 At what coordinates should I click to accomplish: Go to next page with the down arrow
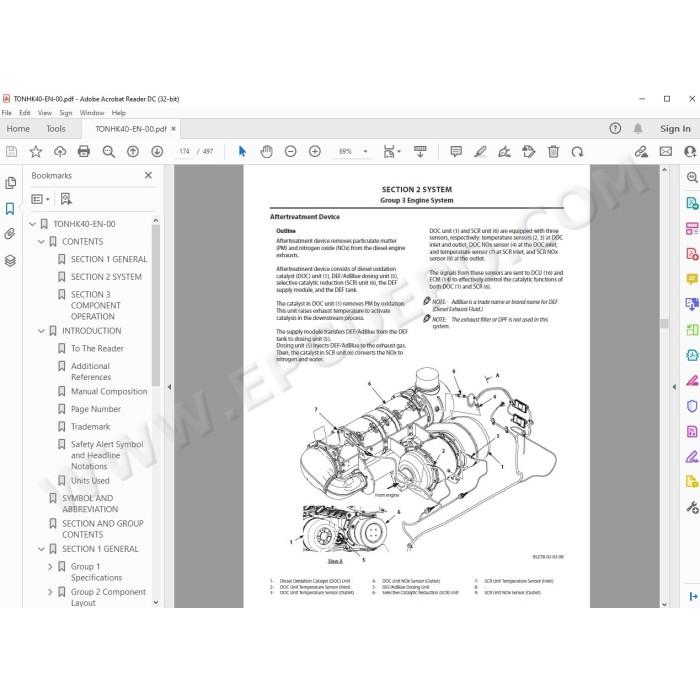tap(157, 152)
